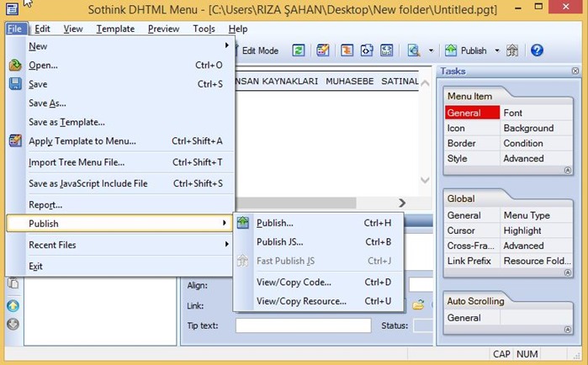Click the MUHASEBE menu item in preview
This screenshot has height=365, width=588.
click(x=349, y=82)
